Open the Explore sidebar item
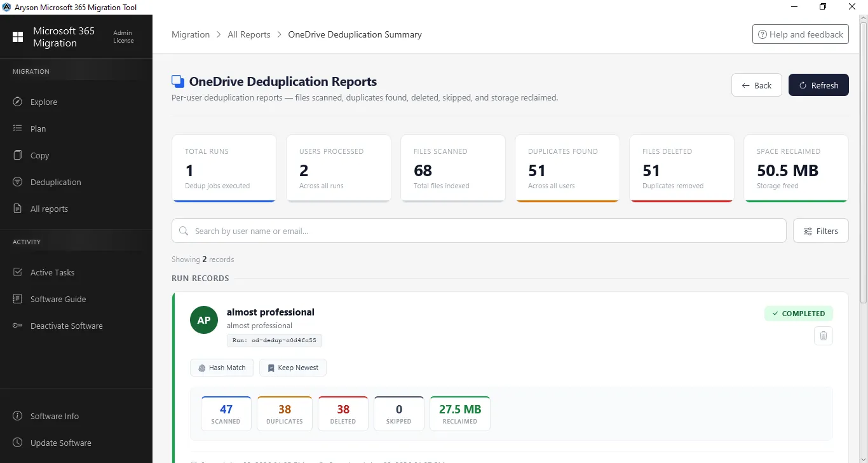 click(x=76, y=102)
